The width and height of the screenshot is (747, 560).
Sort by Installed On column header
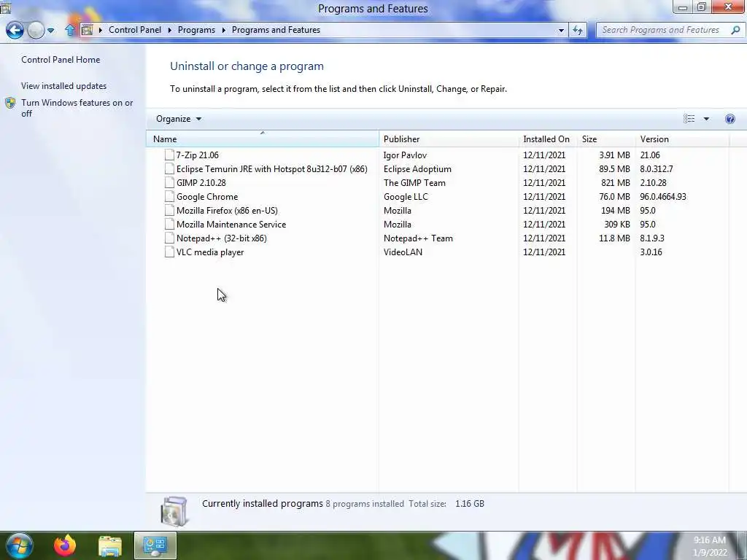point(548,139)
